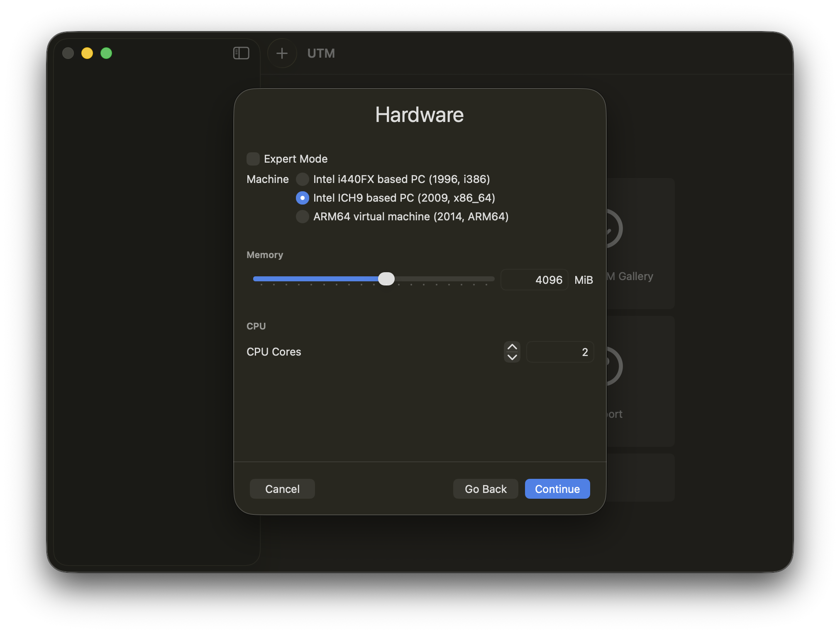Open the UTM Gallery download icon

(610, 228)
